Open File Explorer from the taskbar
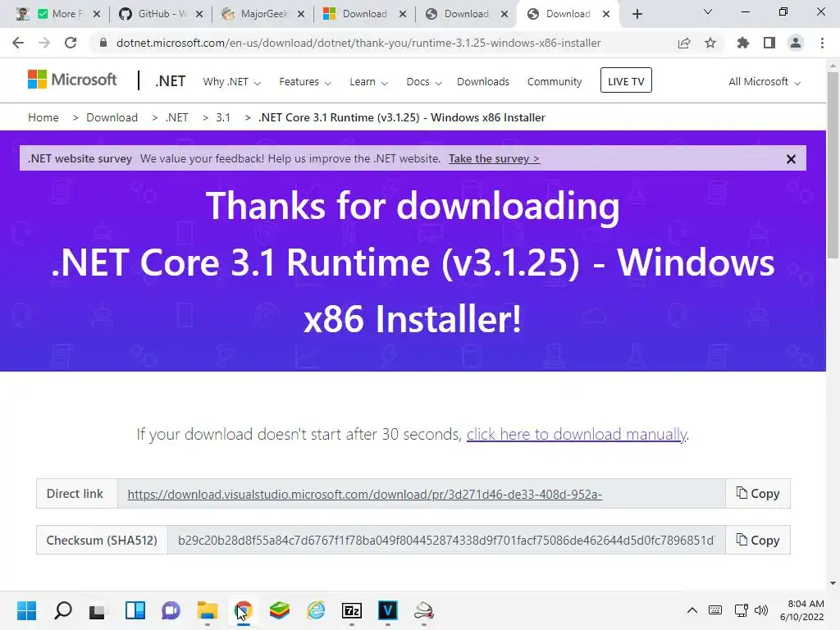 click(208, 610)
